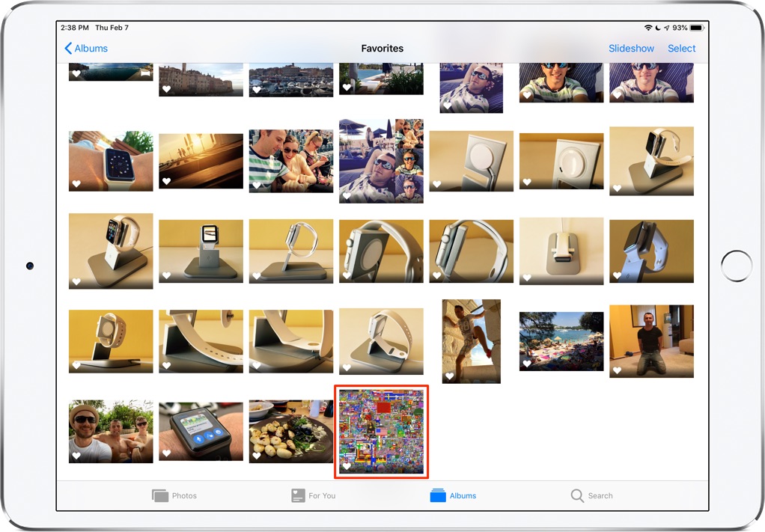Open the colorful pixel-art flags photo
Viewport: 765px width, 532px height.
(381, 431)
